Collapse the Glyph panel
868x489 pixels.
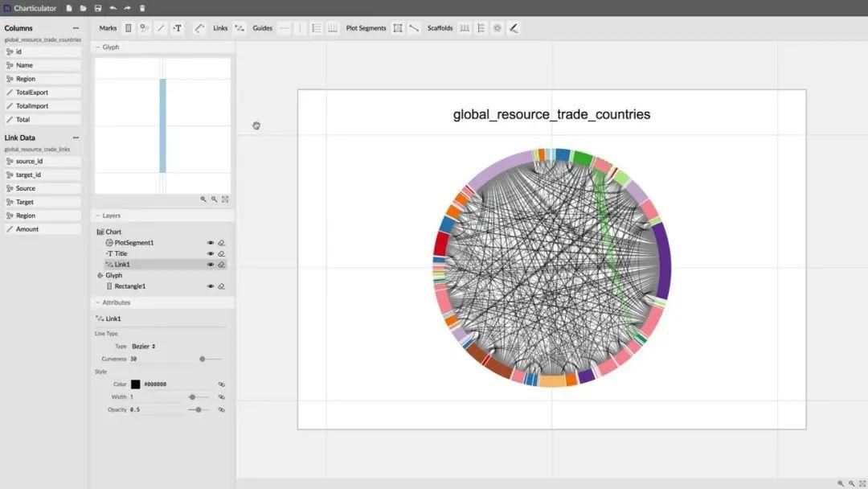point(98,47)
